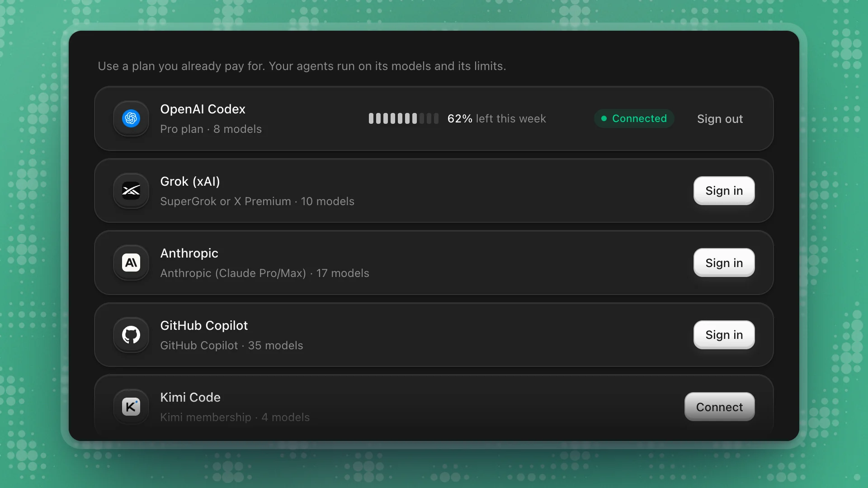
Task: Select the 'GitHub Copilot' provider title
Action: point(204,326)
